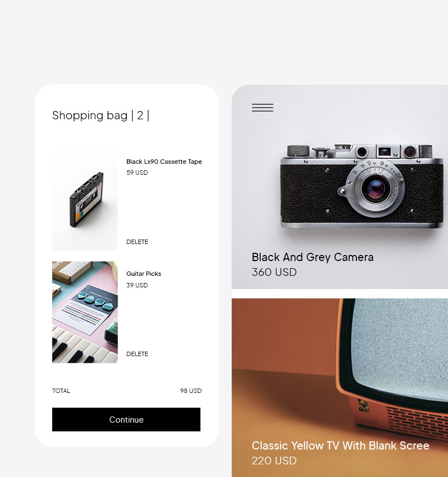448x477 pixels.
Task: Click the Shopping bag heading
Action: [89, 115]
